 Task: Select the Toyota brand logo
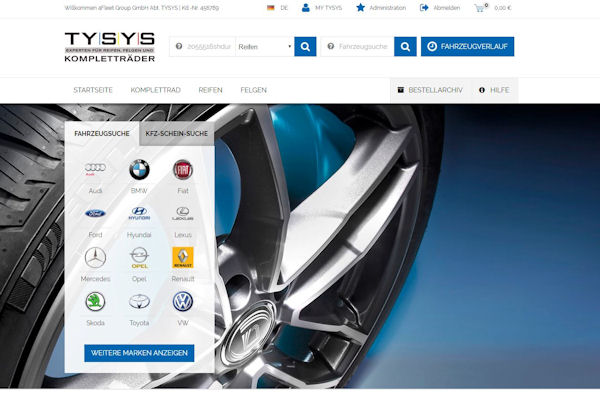pyautogui.click(x=139, y=302)
